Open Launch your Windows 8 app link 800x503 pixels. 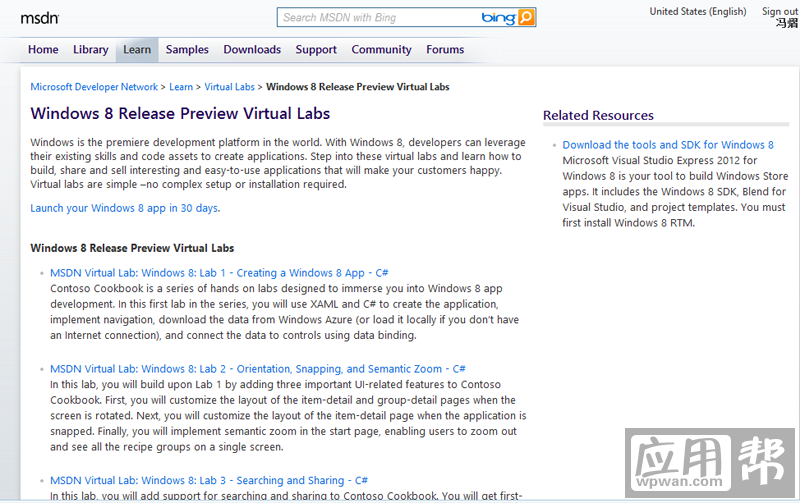click(125, 208)
